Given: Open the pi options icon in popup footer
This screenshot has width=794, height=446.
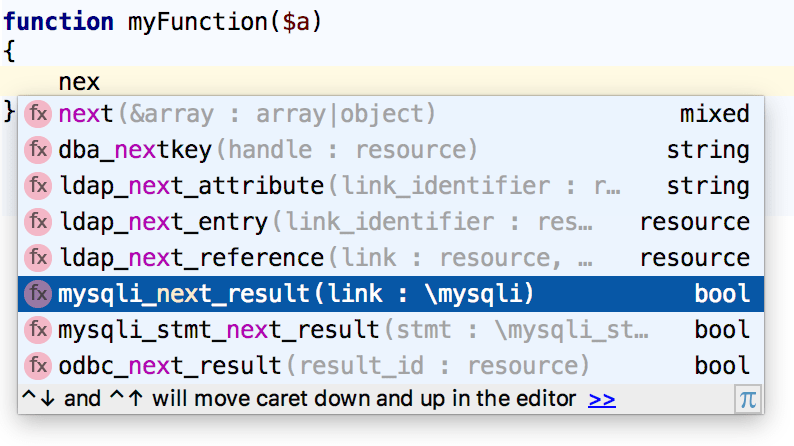Looking at the screenshot, I should pos(748,399).
